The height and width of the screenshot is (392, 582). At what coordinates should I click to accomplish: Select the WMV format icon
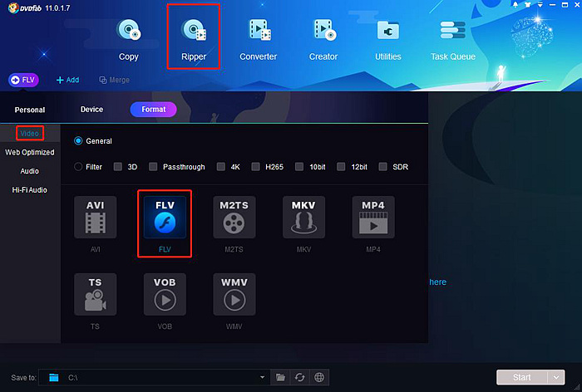(x=234, y=295)
